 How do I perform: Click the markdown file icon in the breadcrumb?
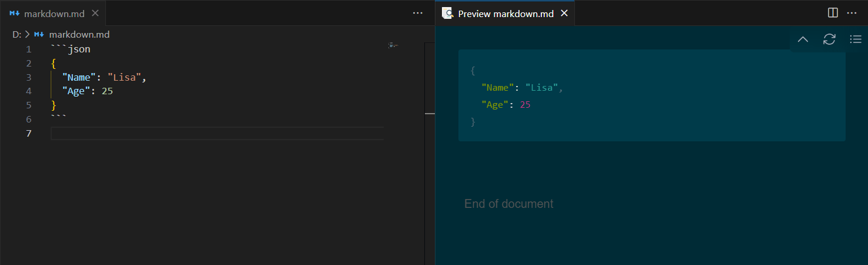pyautogui.click(x=39, y=34)
